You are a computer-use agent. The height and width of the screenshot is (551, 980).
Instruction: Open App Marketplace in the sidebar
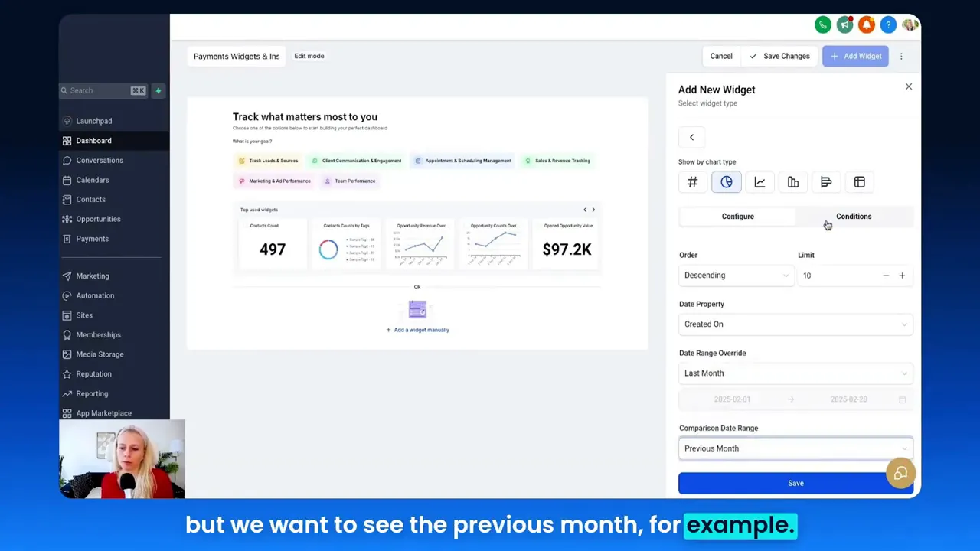coord(114,413)
